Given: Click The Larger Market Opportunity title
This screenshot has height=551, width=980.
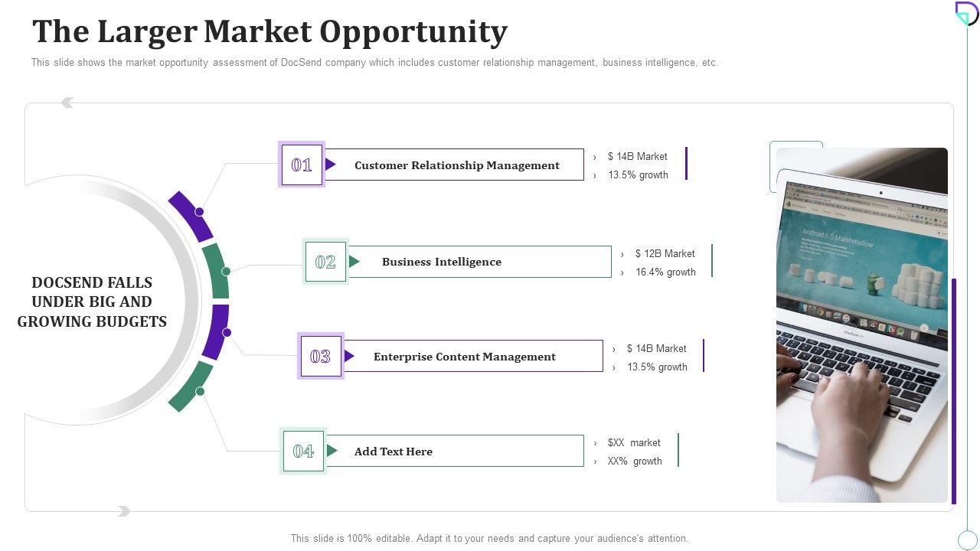Looking at the screenshot, I should pyautogui.click(x=269, y=32).
